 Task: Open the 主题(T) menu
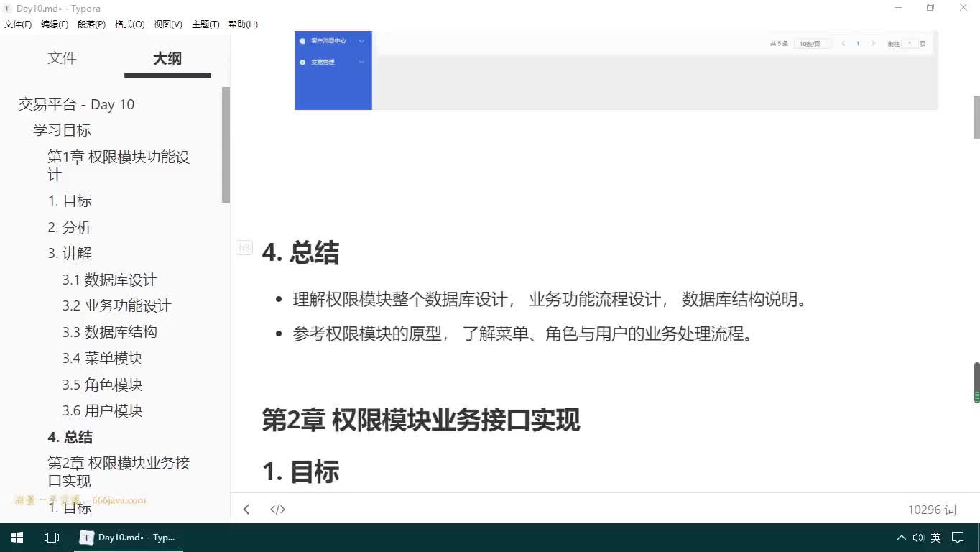[x=205, y=24]
